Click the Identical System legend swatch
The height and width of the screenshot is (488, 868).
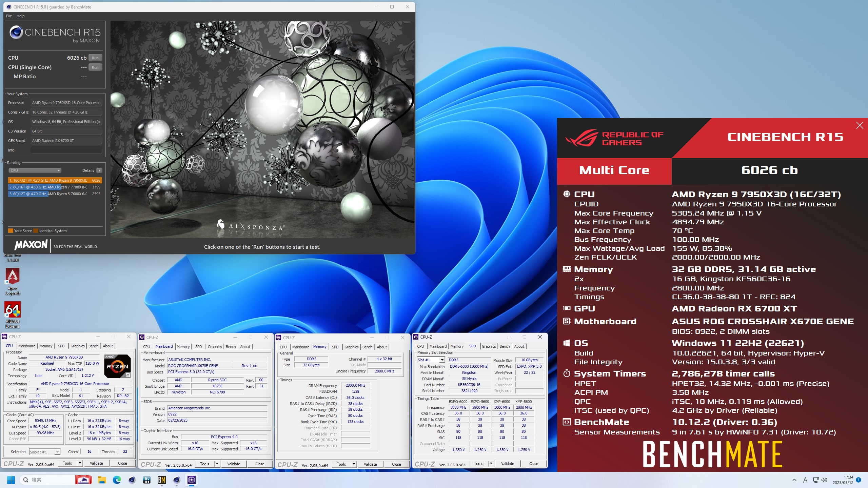coord(36,231)
